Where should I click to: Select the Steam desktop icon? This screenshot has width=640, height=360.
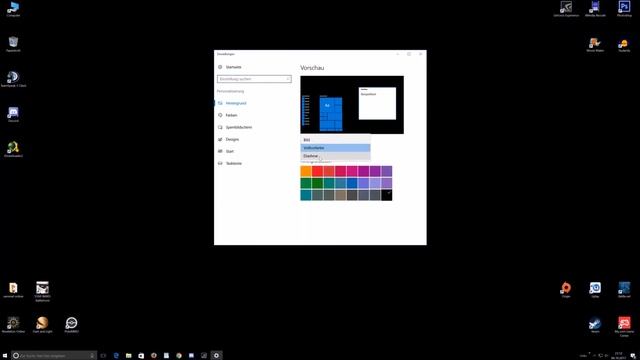(595, 325)
